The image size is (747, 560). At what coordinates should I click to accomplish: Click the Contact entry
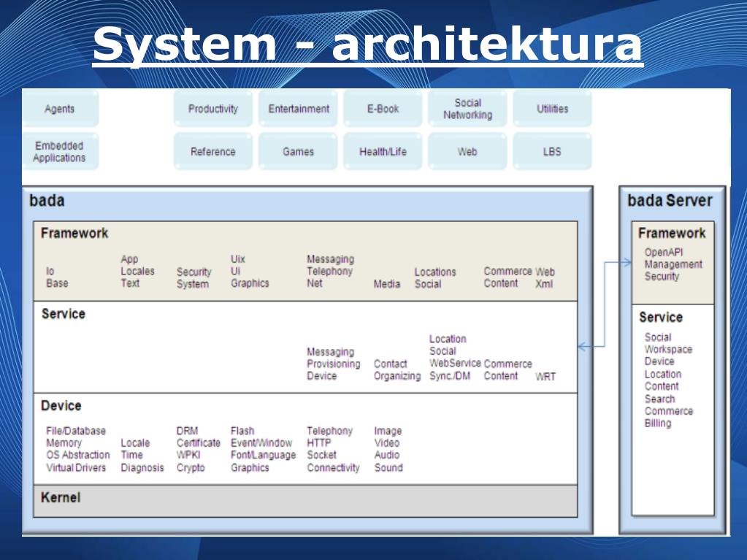click(390, 364)
